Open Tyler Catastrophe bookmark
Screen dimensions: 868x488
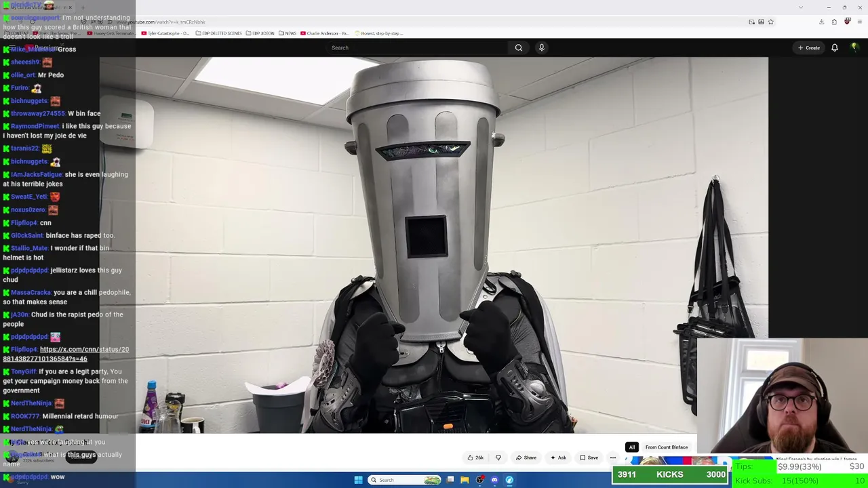click(165, 33)
